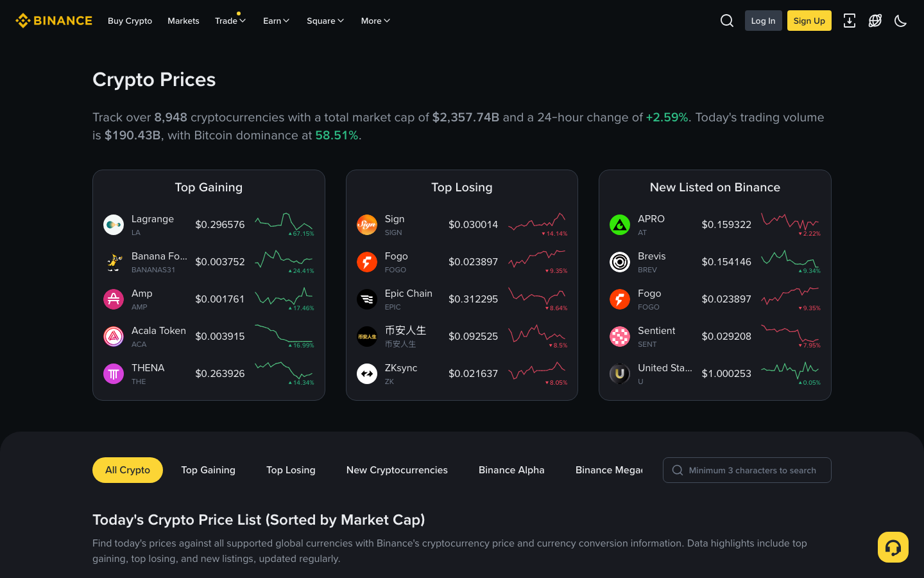This screenshot has width=924, height=578.
Task: Select the Fogo token icon in Top Losing
Action: 367,261
